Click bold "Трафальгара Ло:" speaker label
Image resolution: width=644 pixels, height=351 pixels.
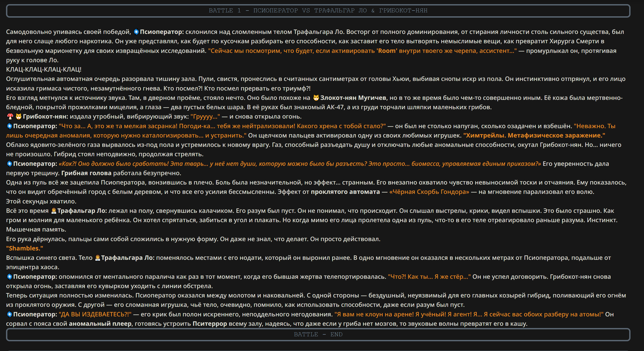128,258
